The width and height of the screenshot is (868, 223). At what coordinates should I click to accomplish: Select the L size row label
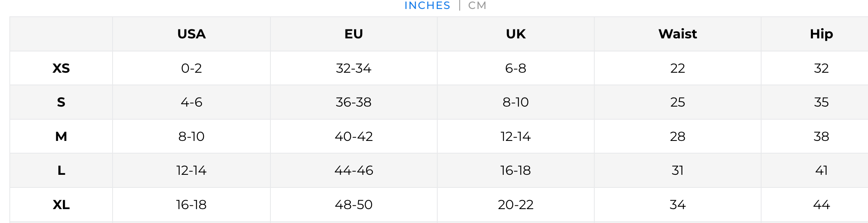point(61,170)
